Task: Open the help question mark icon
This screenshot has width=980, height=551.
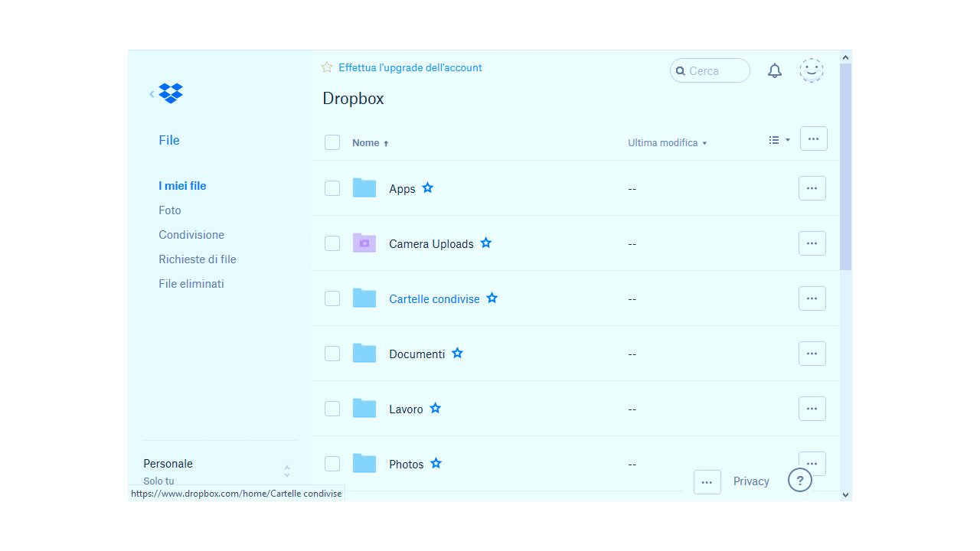Action: point(800,481)
